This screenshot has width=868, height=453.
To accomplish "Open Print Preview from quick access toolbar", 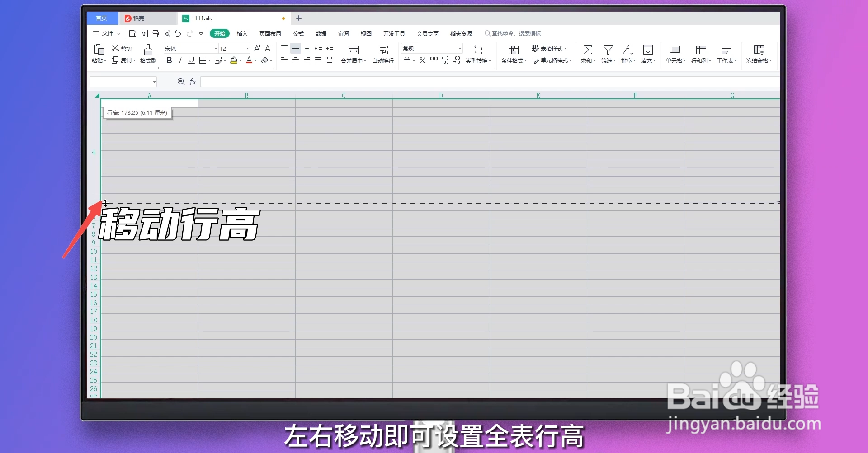I will coord(167,33).
